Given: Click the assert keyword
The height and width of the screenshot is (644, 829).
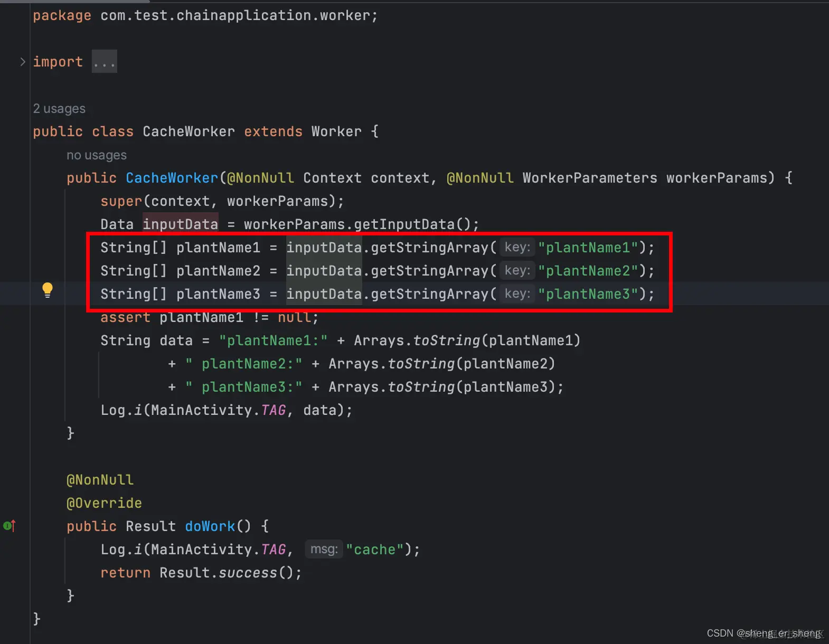Looking at the screenshot, I should [125, 317].
